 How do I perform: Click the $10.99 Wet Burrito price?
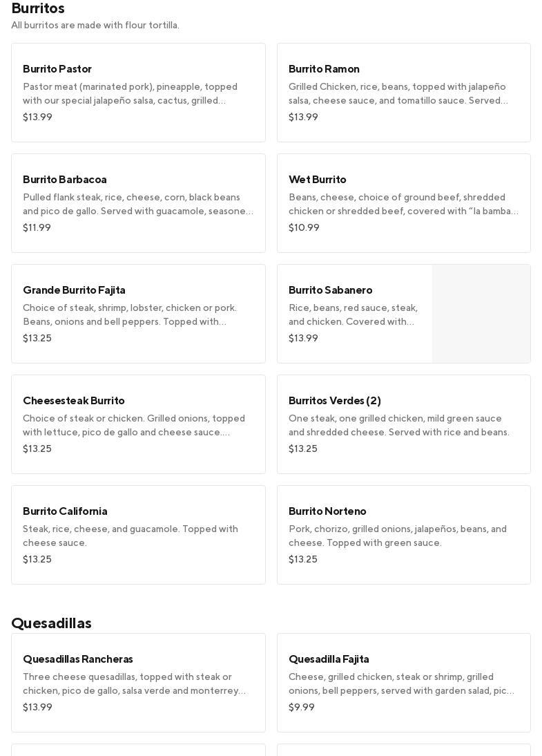point(304,228)
